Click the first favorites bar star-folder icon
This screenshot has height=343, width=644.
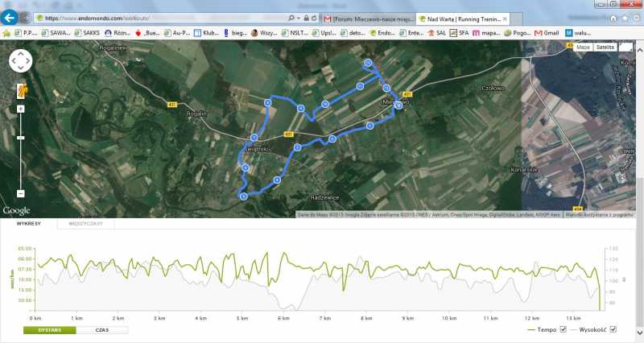[x=6, y=33]
